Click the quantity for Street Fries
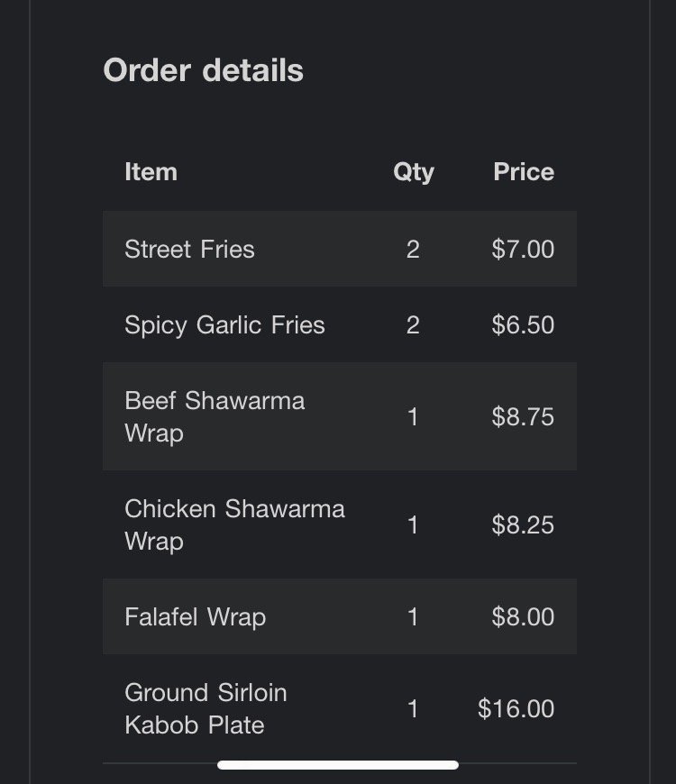The height and width of the screenshot is (784, 676). tap(413, 250)
